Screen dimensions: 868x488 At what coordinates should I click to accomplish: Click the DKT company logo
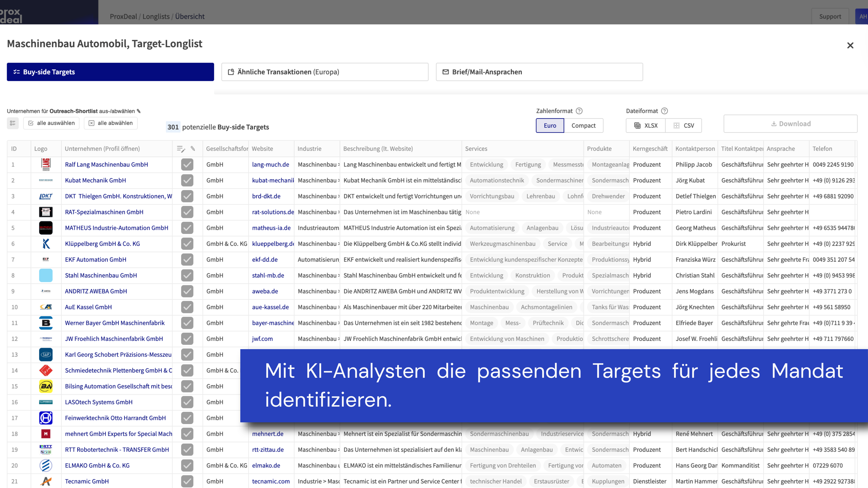click(x=46, y=196)
